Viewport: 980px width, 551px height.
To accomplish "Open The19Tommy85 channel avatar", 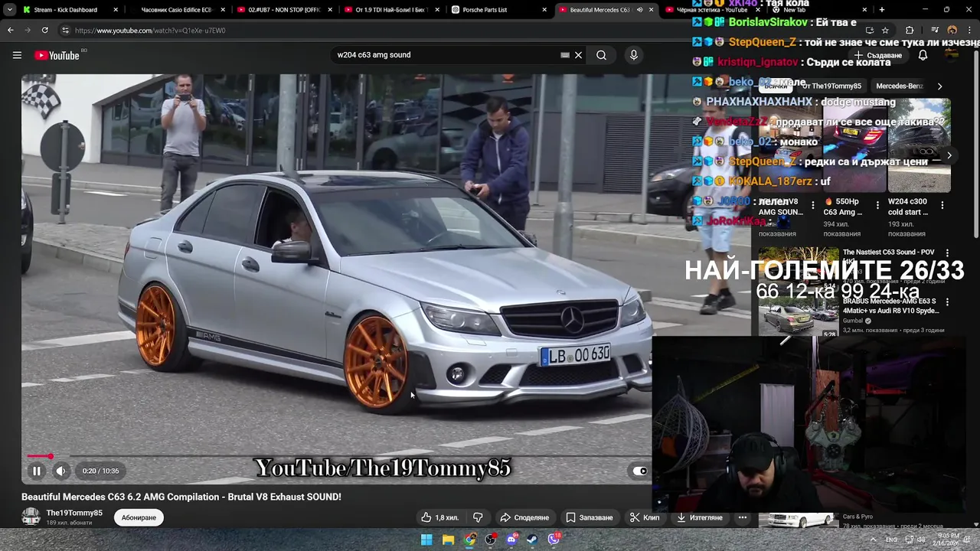I will (x=31, y=517).
